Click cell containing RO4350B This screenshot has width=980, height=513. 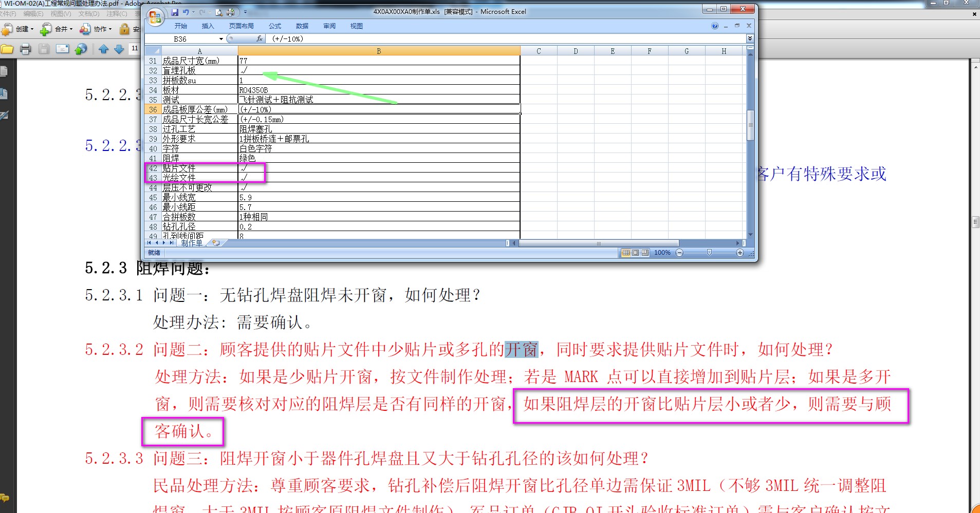tap(379, 90)
